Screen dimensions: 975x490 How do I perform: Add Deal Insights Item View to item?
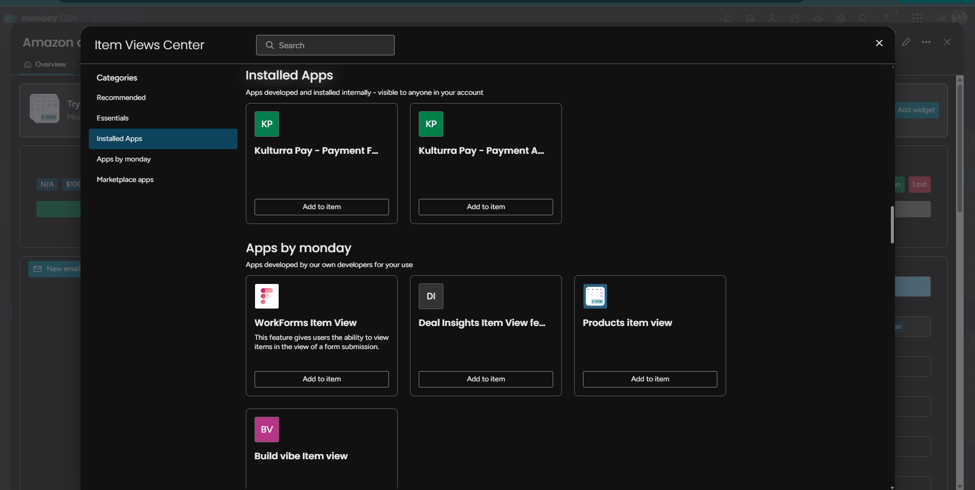click(486, 379)
